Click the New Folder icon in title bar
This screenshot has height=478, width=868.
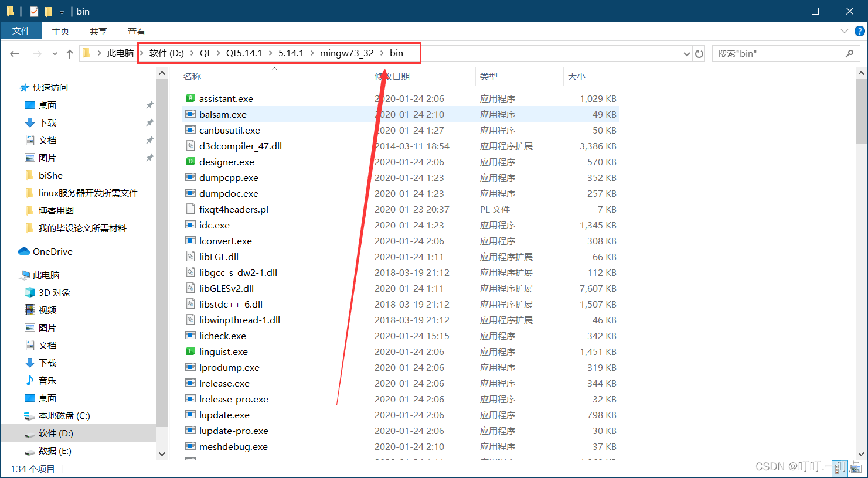tap(49, 11)
